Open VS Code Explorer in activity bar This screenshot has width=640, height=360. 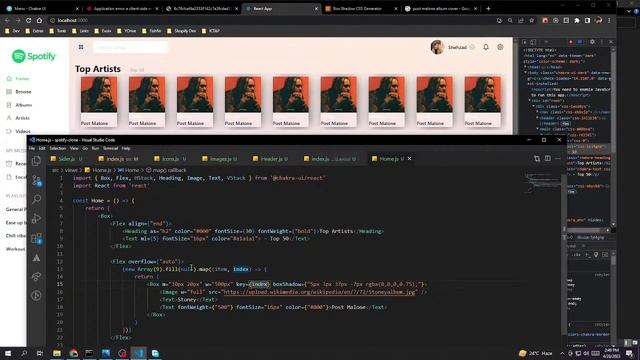[x=36, y=161]
